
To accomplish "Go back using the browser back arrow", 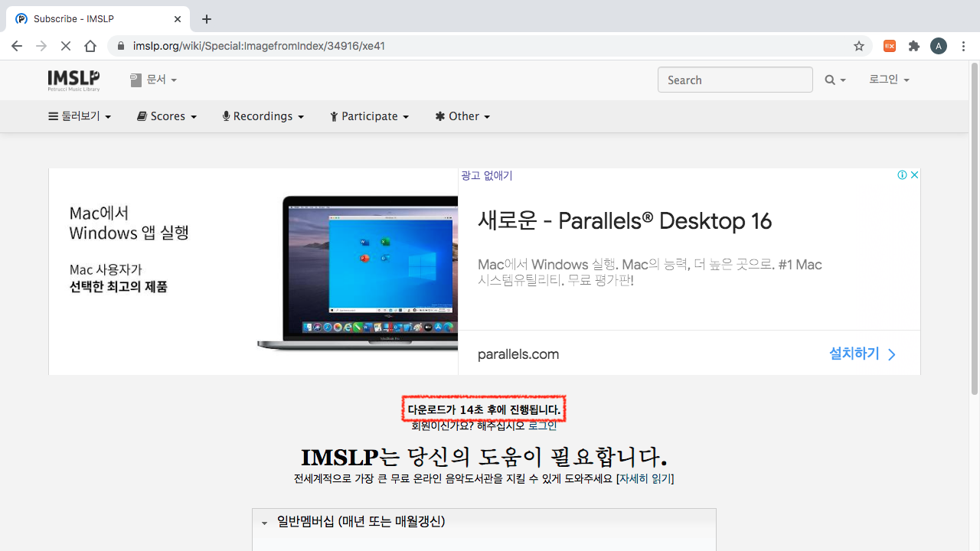I will click(x=17, y=46).
